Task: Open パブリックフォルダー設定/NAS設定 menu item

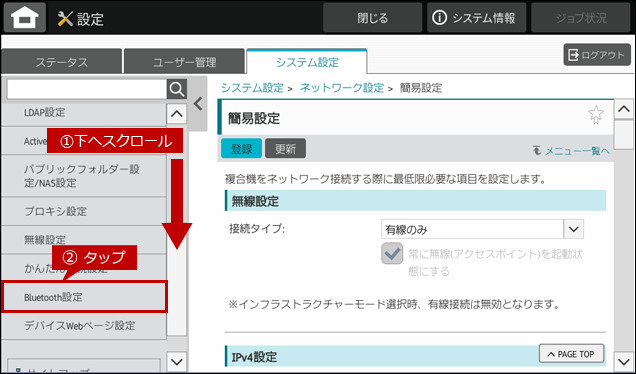Action: pyautogui.click(x=84, y=176)
